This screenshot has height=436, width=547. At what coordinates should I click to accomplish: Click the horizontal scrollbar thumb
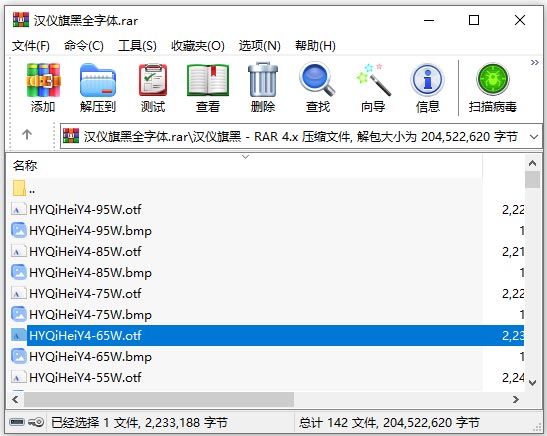click(x=159, y=399)
